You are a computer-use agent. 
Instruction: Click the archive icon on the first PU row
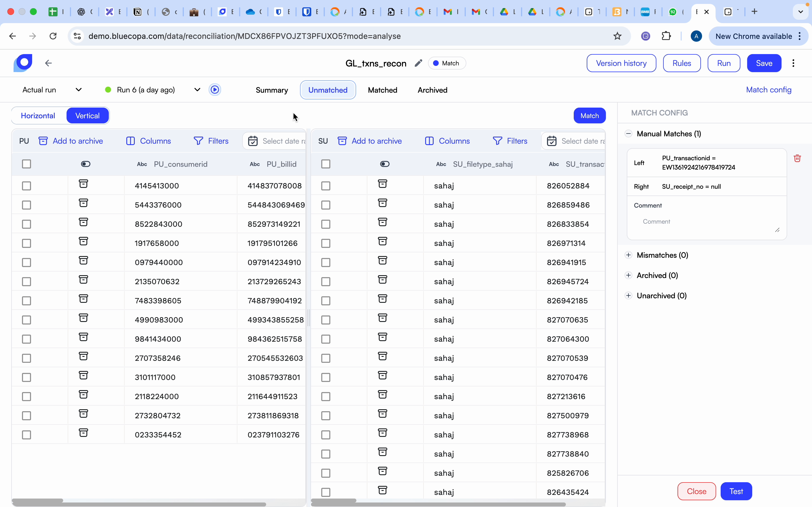(83, 184)
